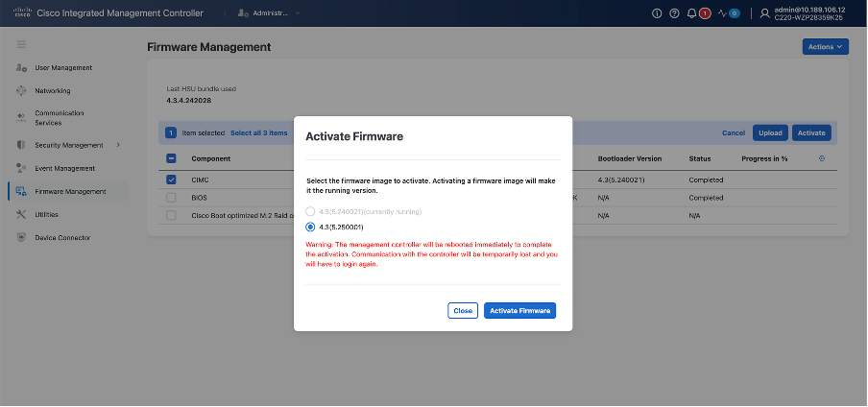Image resolution: width=868 pixels, height=407 pixels.
Task: Click the hamburger menu icon in sidebar
Action: point(22,45)
